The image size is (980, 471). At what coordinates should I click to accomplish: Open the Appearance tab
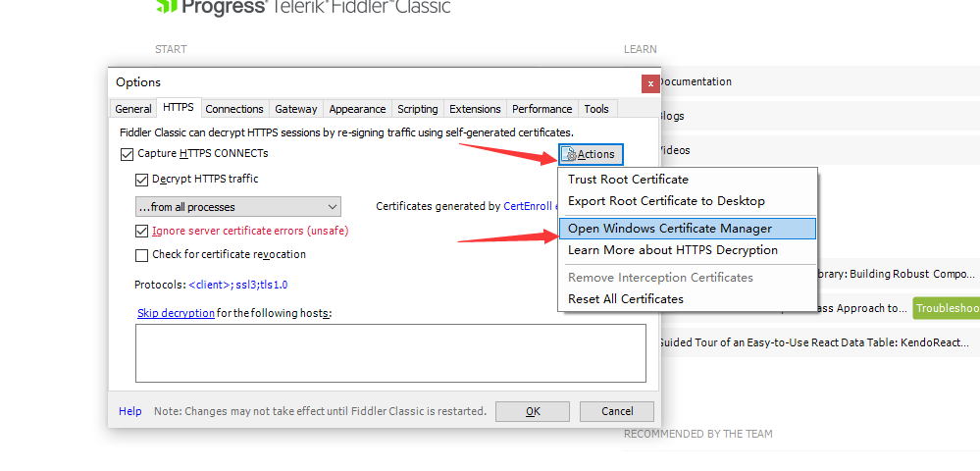pyautogui.click(x=357, y=109)
